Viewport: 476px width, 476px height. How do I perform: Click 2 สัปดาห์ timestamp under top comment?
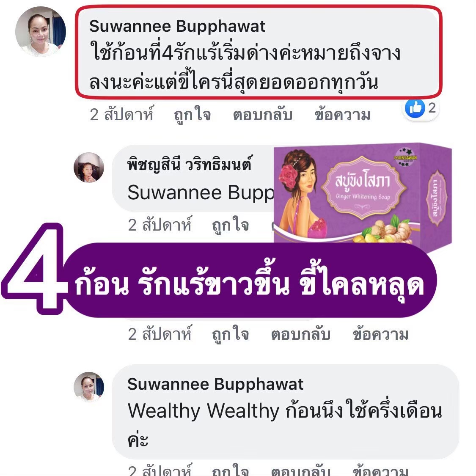click(122, 114)
